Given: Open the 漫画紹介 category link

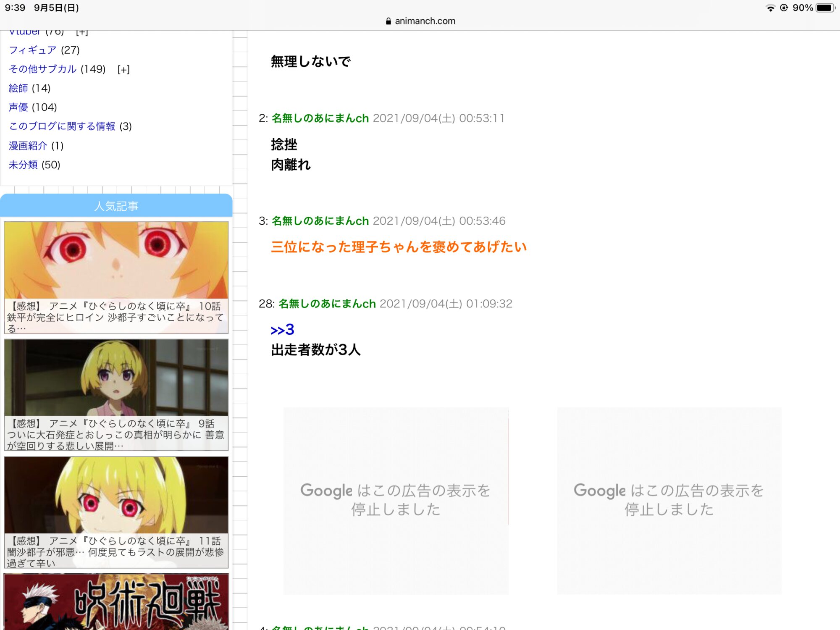Looking at the screenshot, I should click(28, 146).
